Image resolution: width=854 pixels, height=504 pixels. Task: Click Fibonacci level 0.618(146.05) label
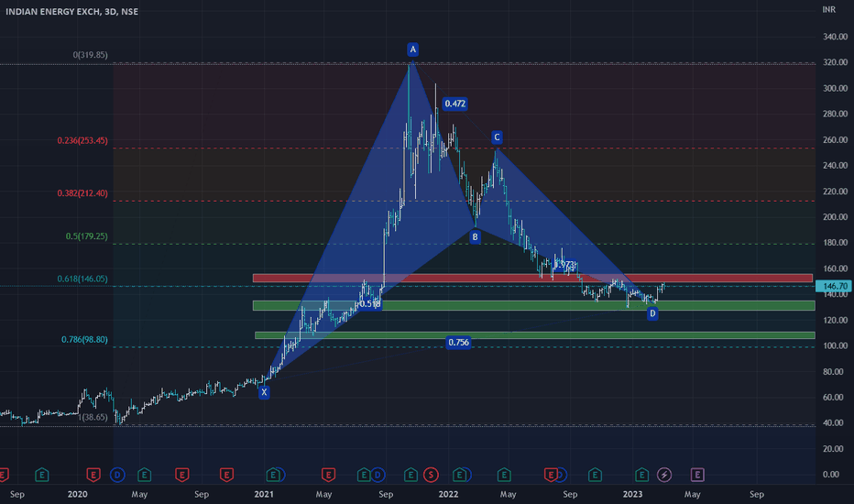82,279
